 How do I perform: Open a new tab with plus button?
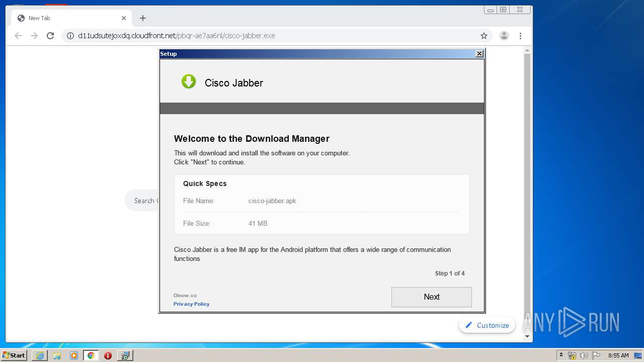click(x=143, y=18)
